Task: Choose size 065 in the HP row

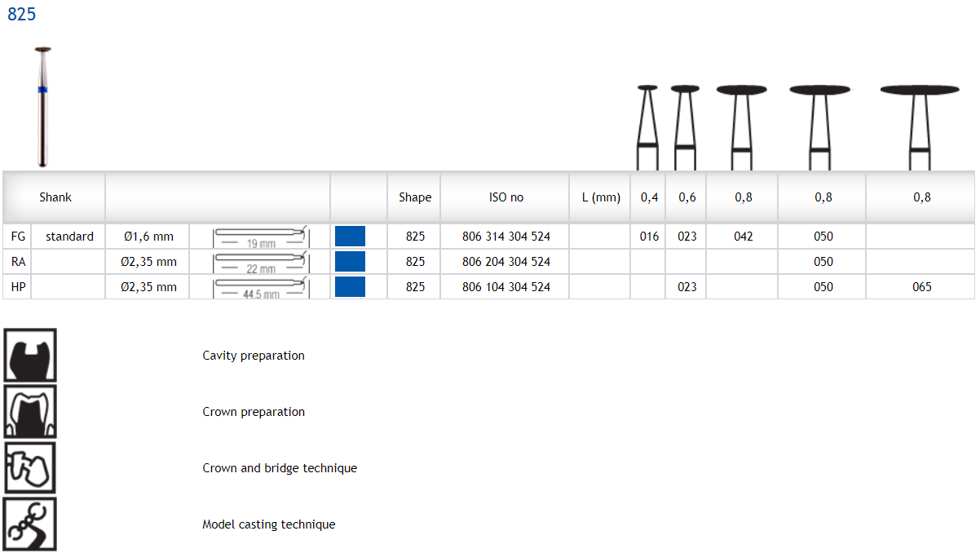Action: point(921,287)
